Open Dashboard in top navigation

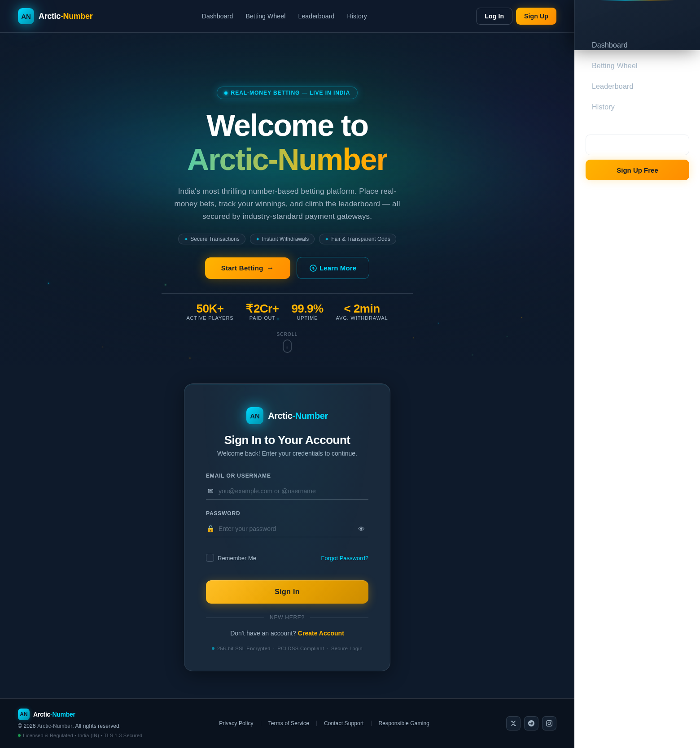[x=217, y=16]
